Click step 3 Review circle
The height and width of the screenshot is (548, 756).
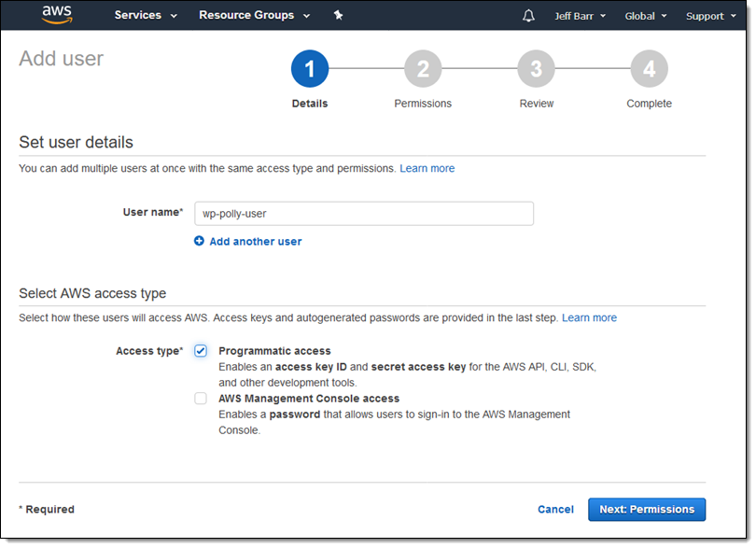click(537, 69)
